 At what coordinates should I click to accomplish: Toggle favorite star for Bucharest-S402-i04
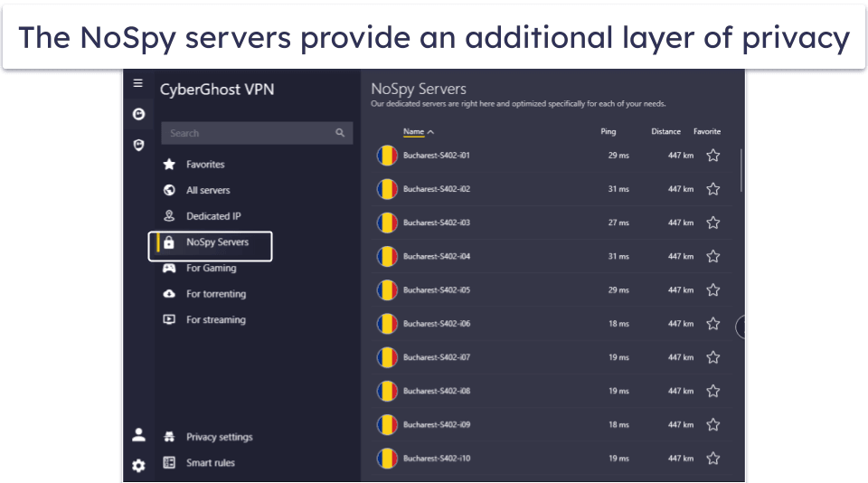[x=712, y=257]
